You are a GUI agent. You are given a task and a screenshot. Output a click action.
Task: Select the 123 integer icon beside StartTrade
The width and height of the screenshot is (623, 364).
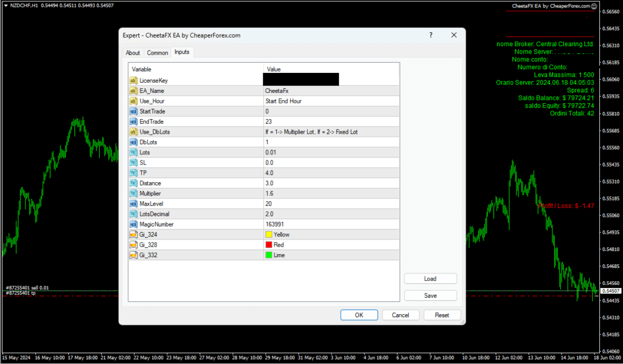point(133,111)
